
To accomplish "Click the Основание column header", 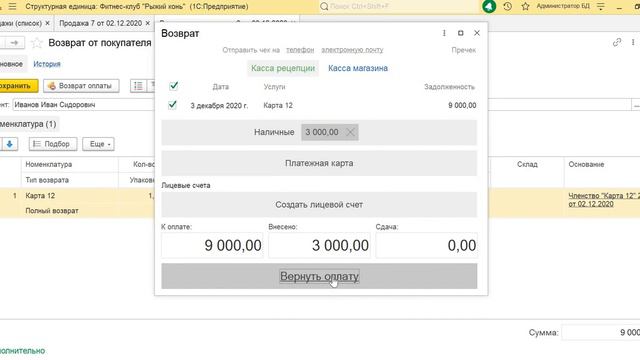I will click(586, 164).
